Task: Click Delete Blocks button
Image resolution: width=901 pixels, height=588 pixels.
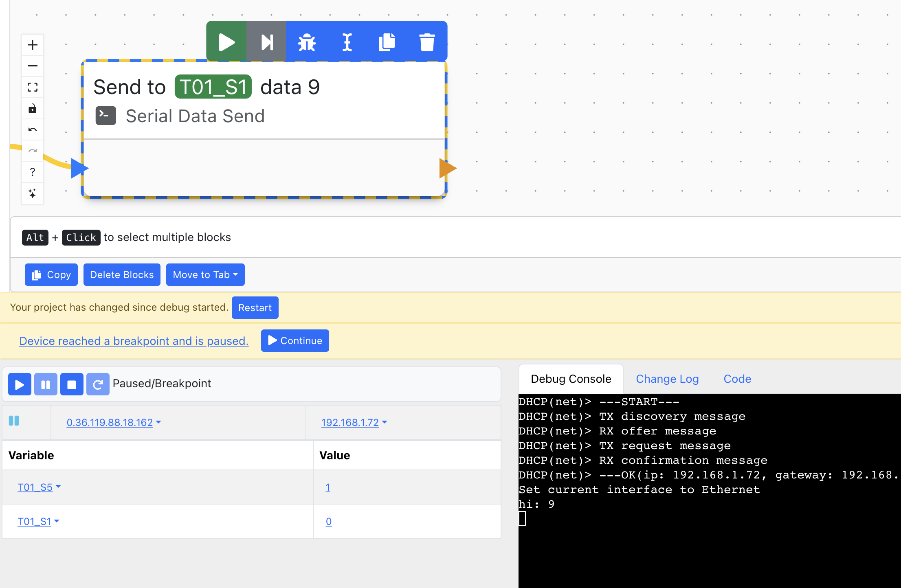Action: (x=122, y=274)
